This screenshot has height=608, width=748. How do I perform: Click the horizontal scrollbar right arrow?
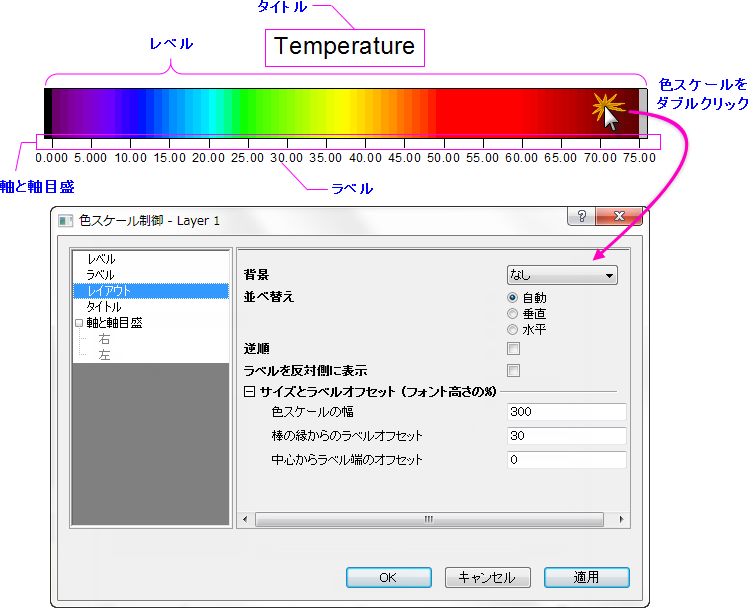pos(621,519)
